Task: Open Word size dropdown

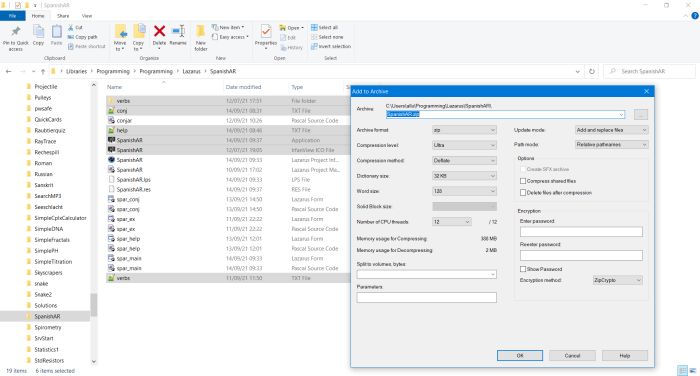Action: click(464, 191)
